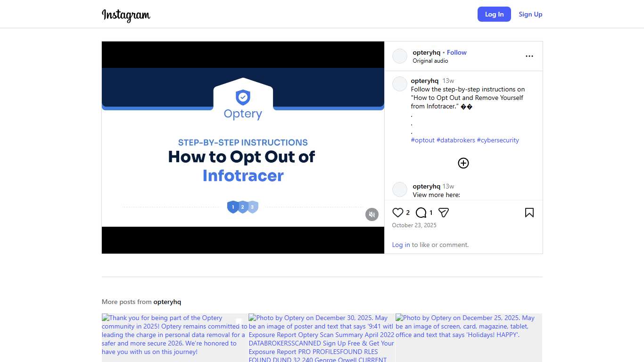Click the opteryhq profile avatar in the header
This screenshot has width=644, height=362.
coord(400,56)
